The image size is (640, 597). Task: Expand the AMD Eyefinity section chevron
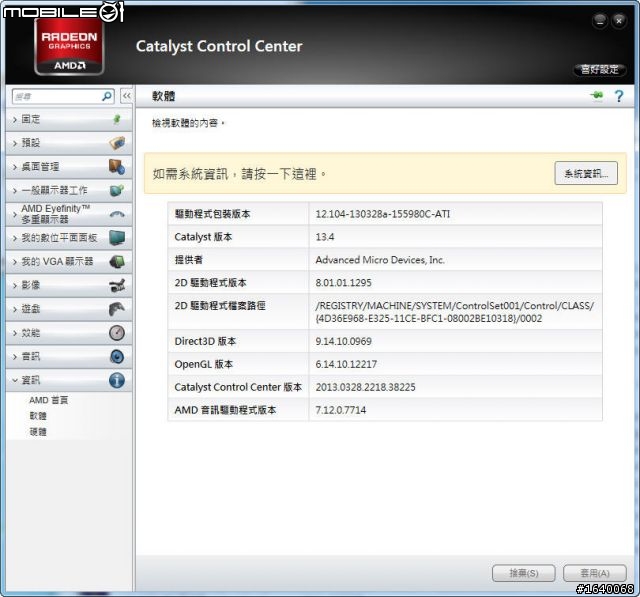[x=15, y=214]
